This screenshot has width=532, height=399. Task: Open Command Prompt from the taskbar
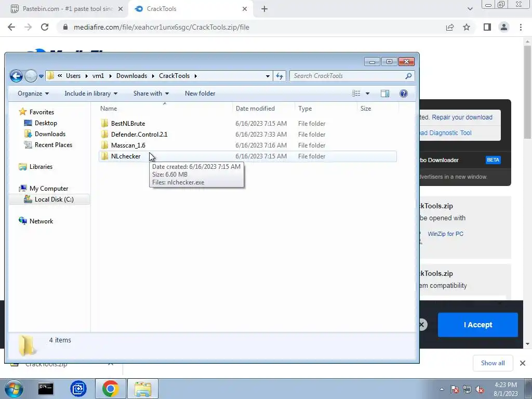46,389
